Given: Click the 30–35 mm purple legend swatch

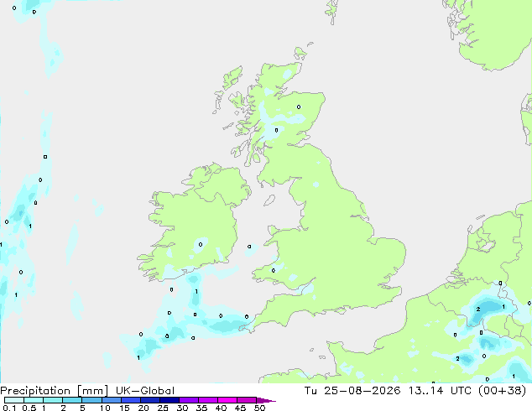Looking at the screenshot, I should 189,400.
